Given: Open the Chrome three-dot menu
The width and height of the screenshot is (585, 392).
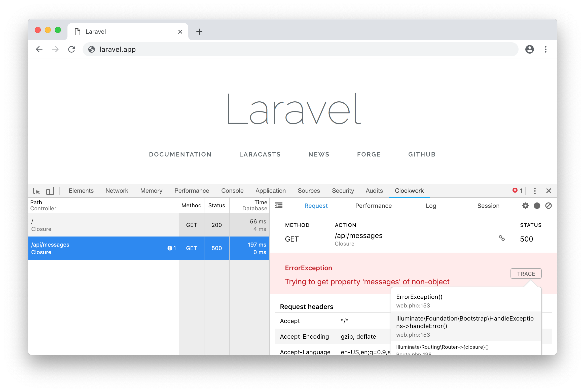Looking at the screenshot, I should coord(546,49).
